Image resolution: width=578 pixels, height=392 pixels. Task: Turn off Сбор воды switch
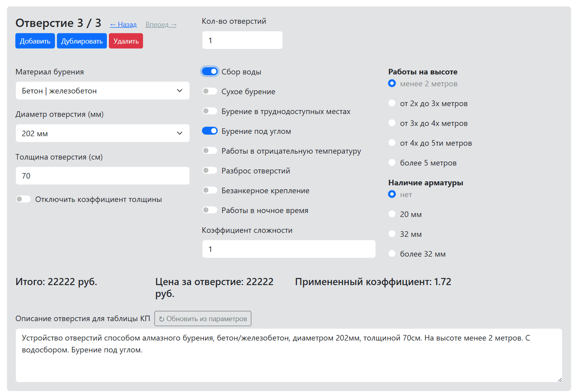point(210,72)
